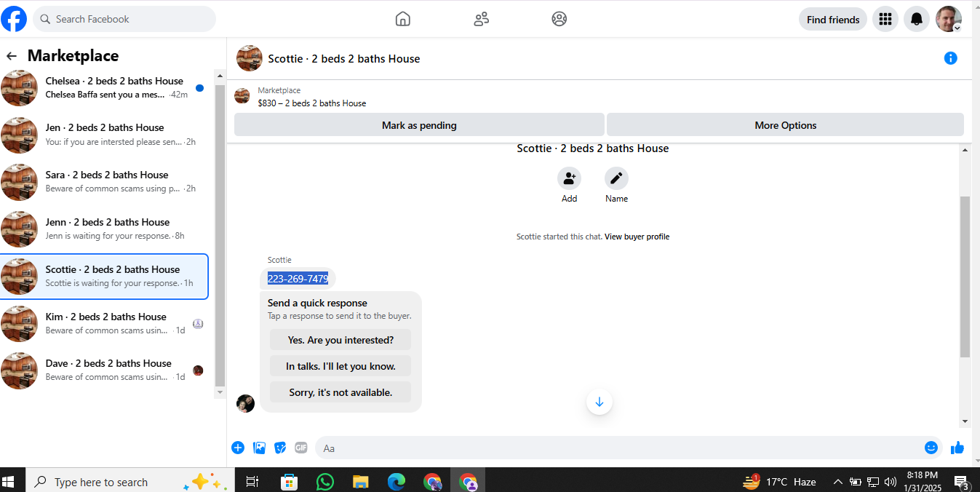Open more actions plus icon in composer
Image resolution: width=980 pixels, height=492 pixels.
click(238, 448)
